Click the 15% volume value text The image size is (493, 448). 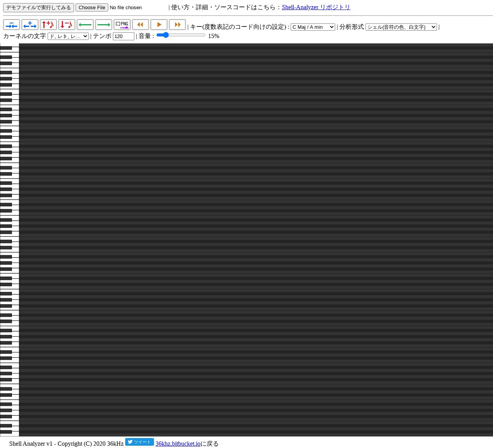tap(213, 36)
